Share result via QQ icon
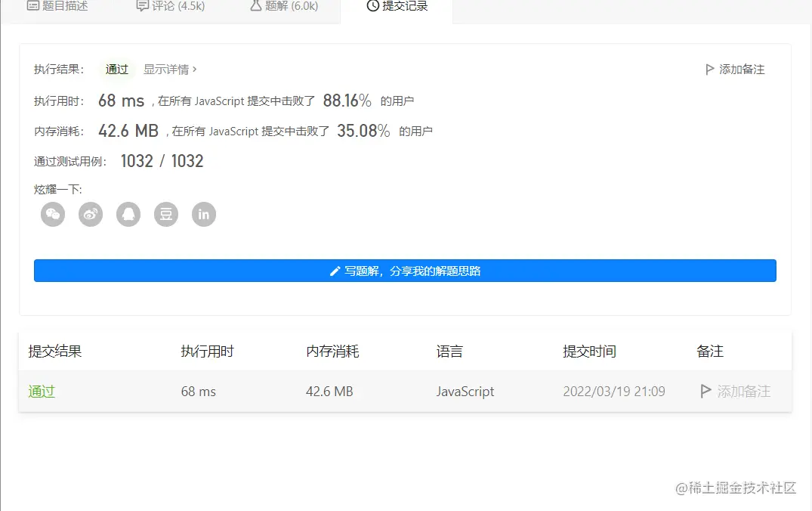 [128, 214]
